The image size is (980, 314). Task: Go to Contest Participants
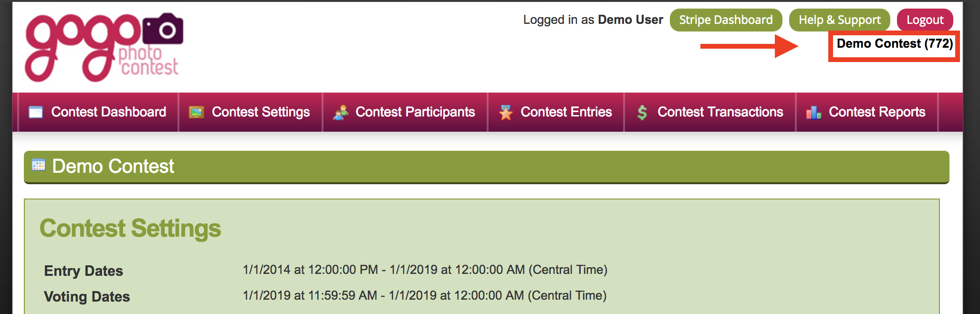[x=405, y=112]
